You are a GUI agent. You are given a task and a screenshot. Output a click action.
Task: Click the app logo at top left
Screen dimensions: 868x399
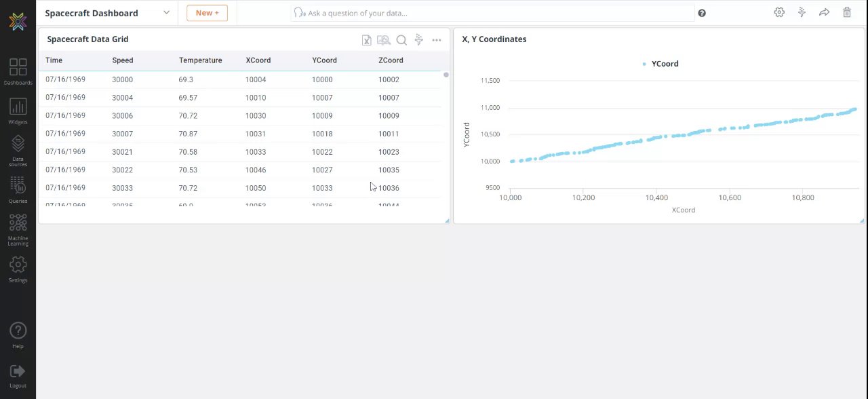tap(18, 21)
